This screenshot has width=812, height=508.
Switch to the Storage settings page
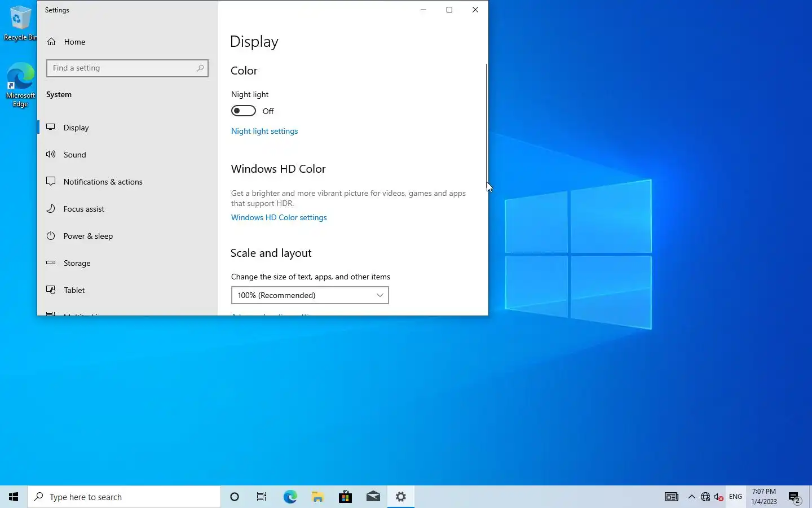tap(127, 263)
